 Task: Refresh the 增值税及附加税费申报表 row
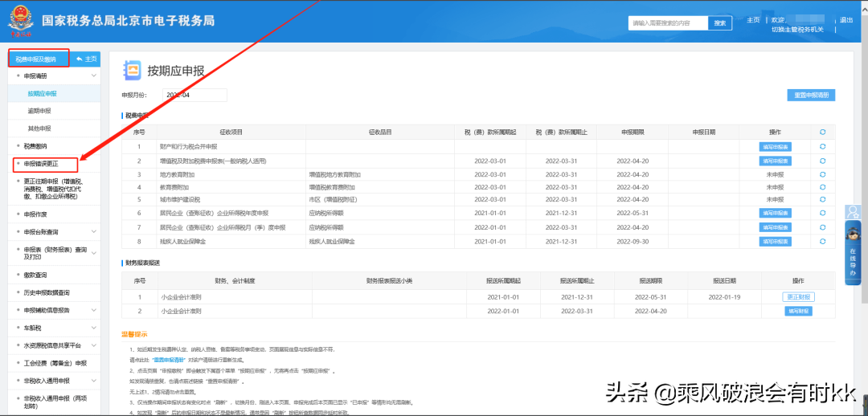823,161
